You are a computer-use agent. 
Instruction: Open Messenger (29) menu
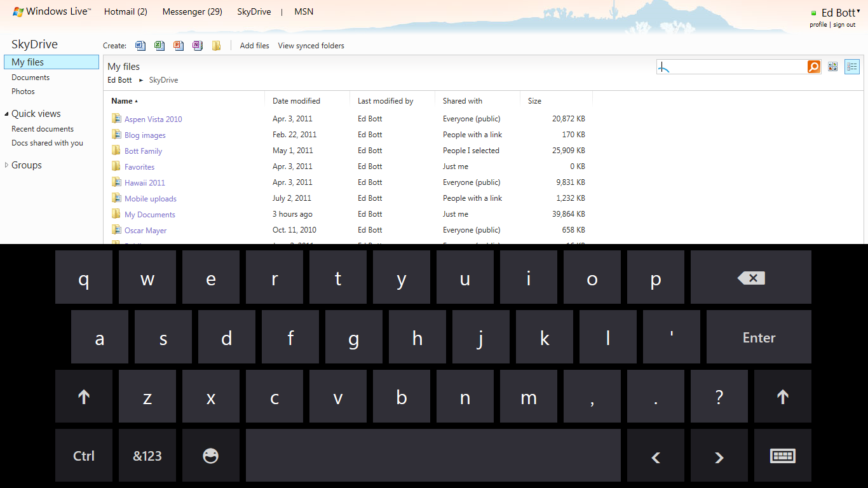point(193,11)
